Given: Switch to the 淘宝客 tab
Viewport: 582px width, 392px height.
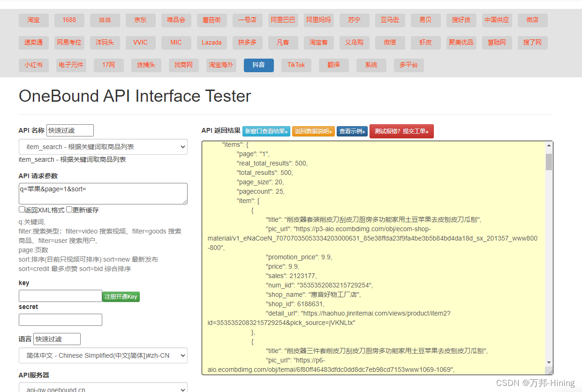Looking at the screenshot, I should 318,43.
